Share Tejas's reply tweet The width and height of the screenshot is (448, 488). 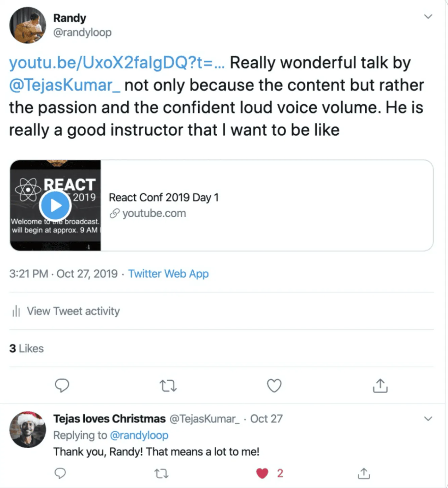[x=364, y=473]
